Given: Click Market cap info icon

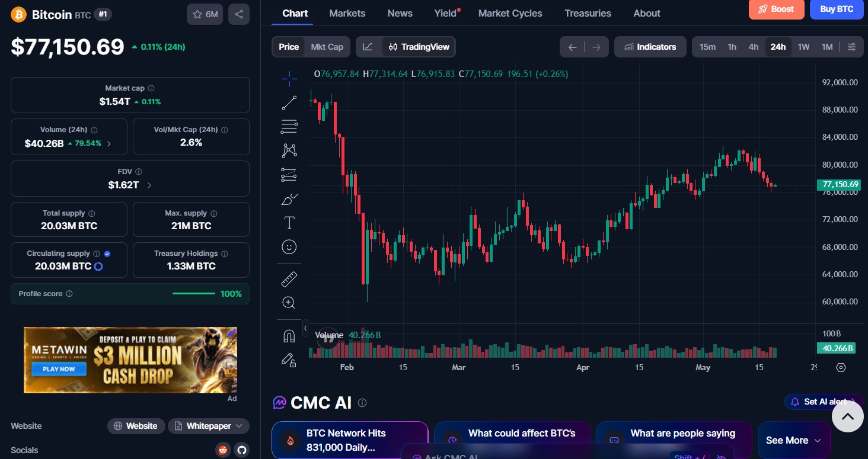Looking at the screenshot, I should point(151,88).
